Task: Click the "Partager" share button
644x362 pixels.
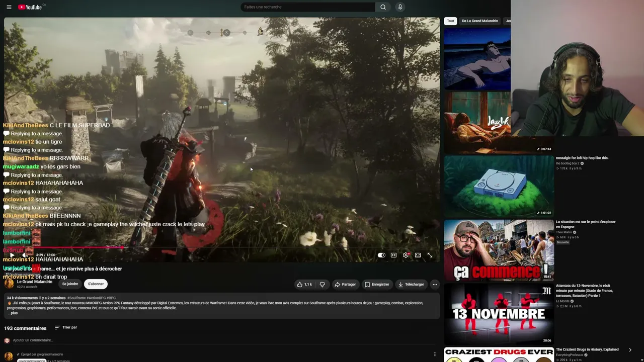Action: click(345, 285)
